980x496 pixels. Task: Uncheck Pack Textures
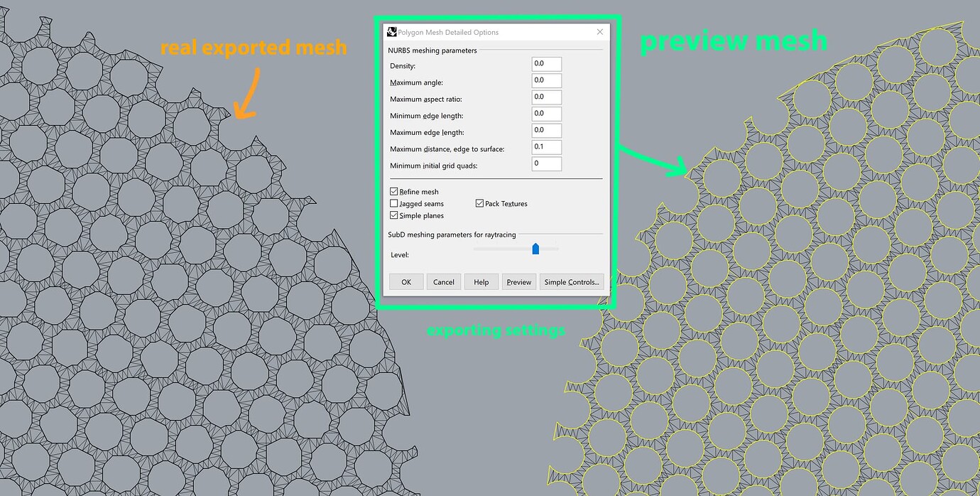click(x=480, y=203)
